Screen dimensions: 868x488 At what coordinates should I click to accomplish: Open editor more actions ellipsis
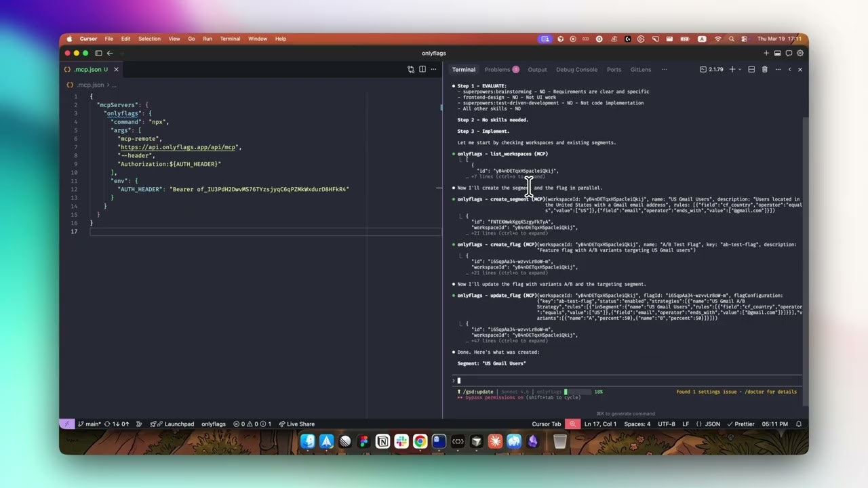pyautogui.click(x=434, y=69)
